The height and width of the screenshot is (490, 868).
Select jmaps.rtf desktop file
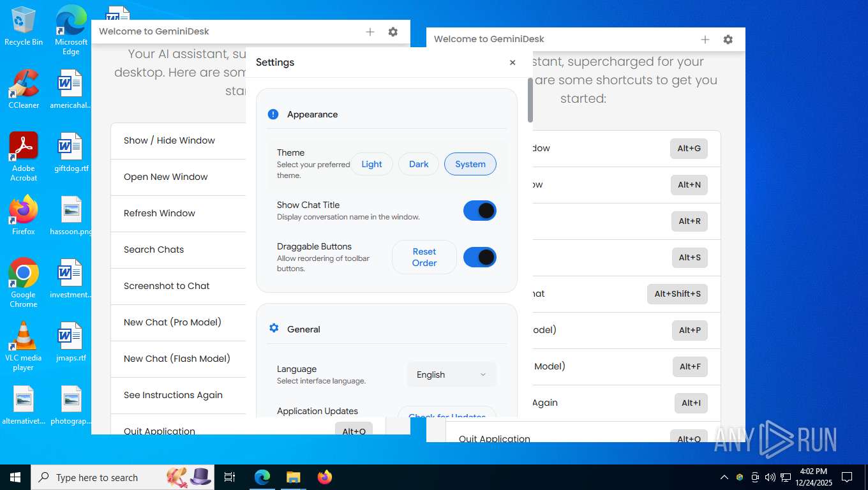click(x=71, y=342)
